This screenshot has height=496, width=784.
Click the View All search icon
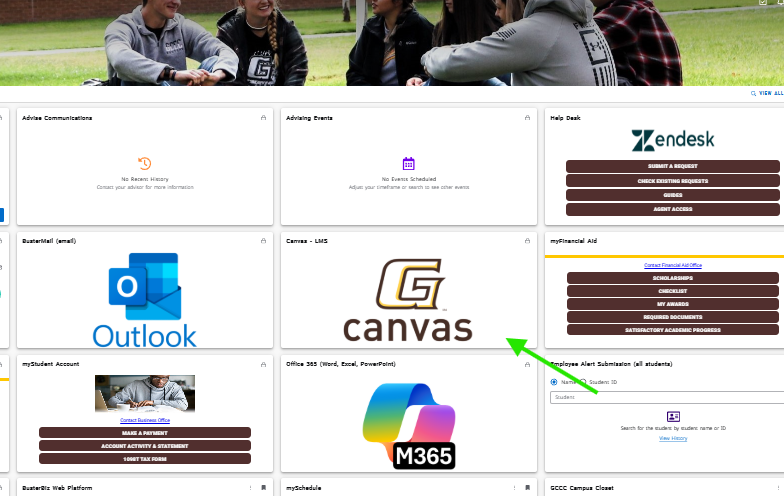753,94
